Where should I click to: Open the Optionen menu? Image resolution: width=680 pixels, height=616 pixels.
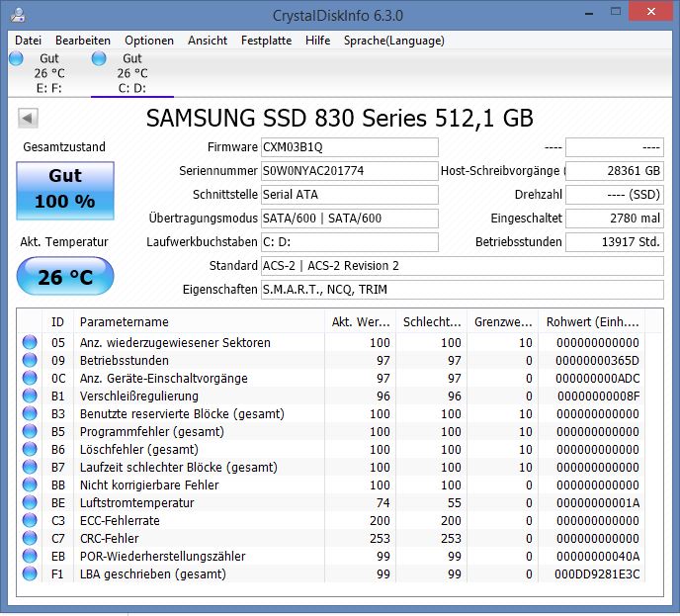[x=149, y=41]
